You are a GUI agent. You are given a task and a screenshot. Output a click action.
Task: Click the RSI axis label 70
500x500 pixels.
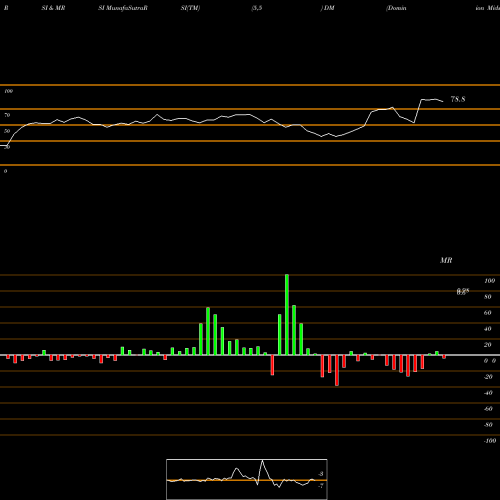(x=7, y=115)
